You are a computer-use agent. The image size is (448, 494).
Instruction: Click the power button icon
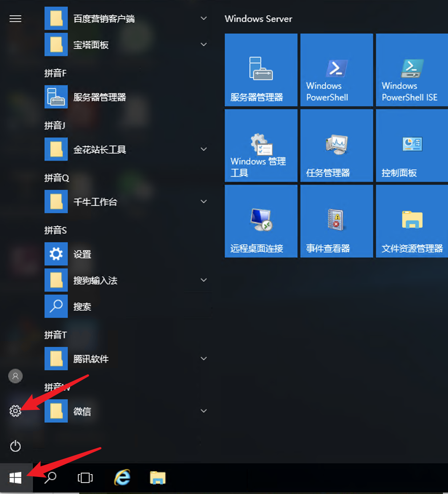[15, 446]
